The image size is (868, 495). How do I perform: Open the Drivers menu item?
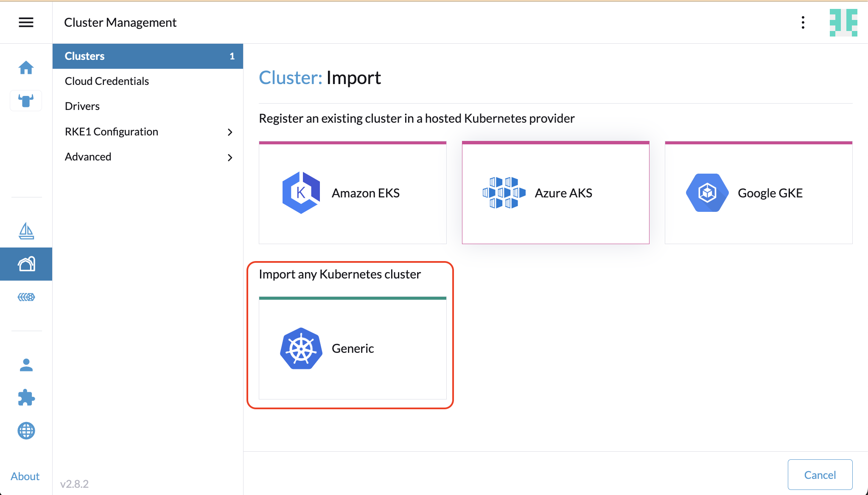(82, 106)
